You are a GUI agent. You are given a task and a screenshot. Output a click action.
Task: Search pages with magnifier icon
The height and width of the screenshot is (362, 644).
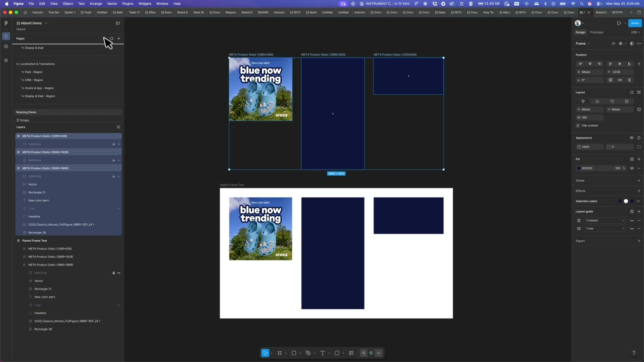111,39
